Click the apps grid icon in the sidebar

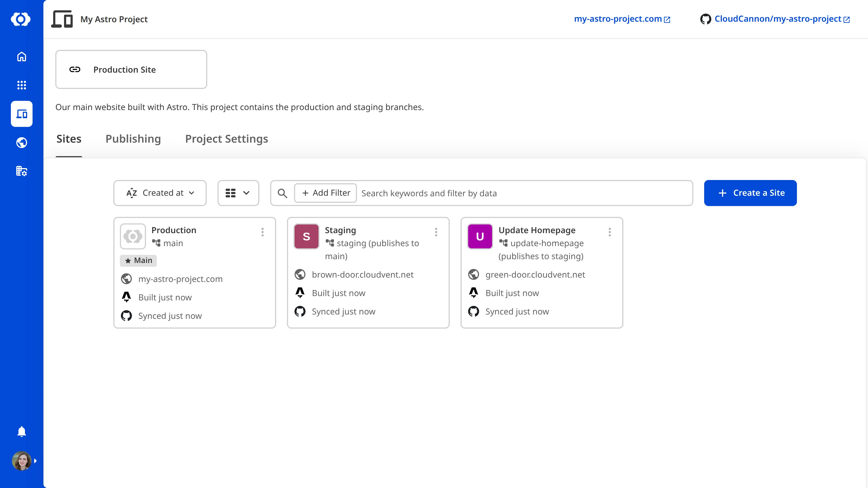pyautogui.click(x=21, y=85)
